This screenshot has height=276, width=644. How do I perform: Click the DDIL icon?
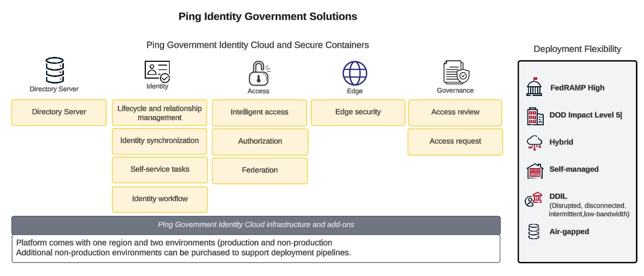pos(533,200)
